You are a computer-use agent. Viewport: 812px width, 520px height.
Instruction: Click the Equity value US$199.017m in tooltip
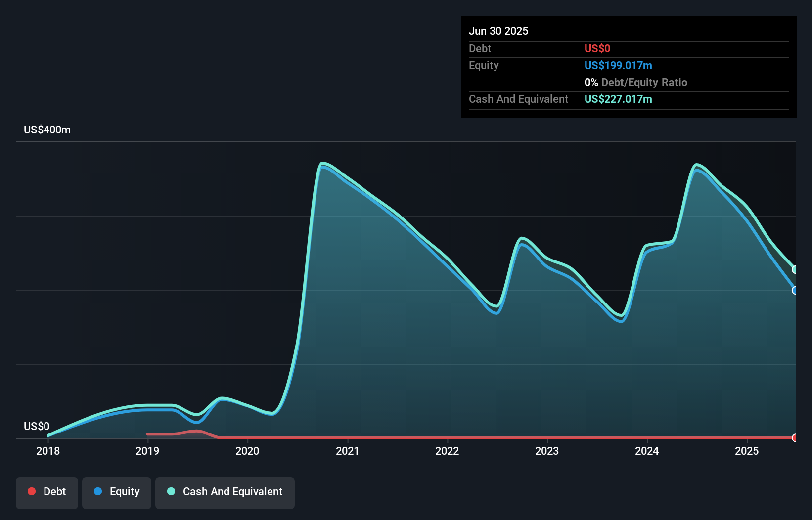click(x=618, y=65)
